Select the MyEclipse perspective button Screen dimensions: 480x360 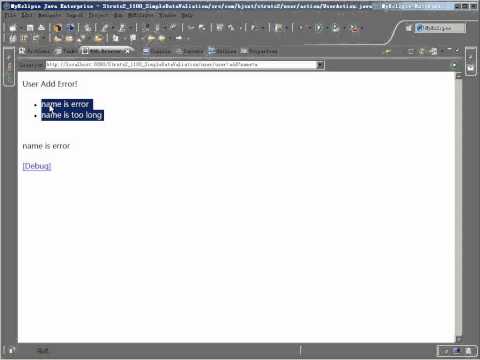click(x=440, y=28)
